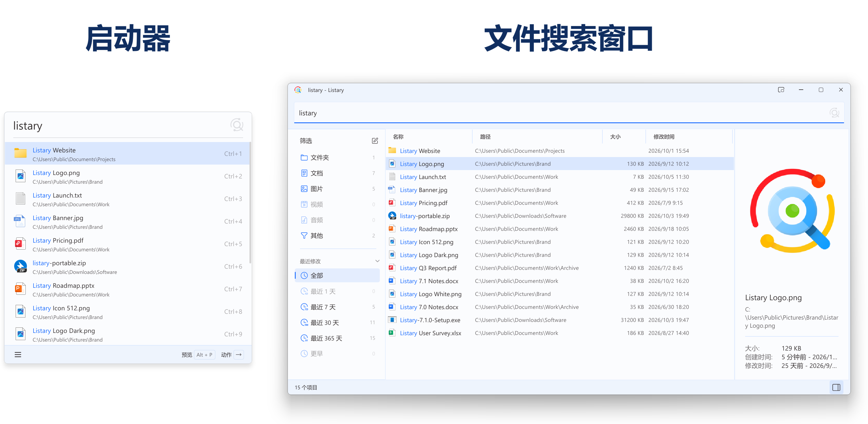The height and width of the screenshot is (424, 868).
Task: Select the 文档 filter
Action: [337, 173]
